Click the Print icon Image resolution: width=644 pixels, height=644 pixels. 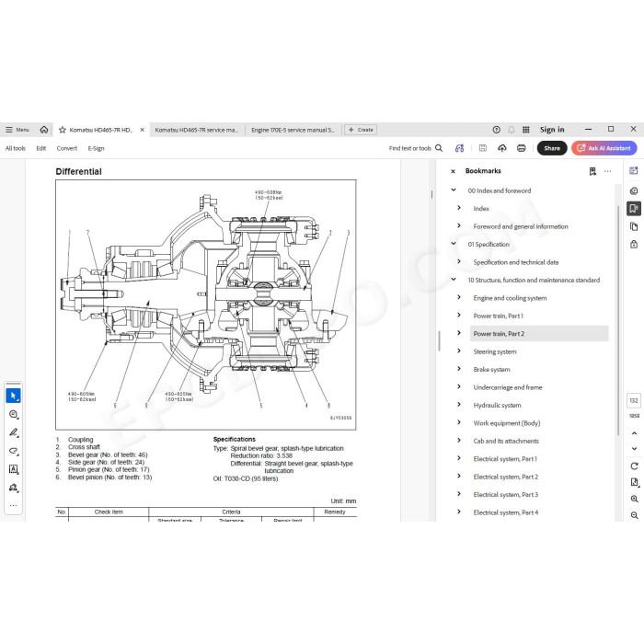click(x=522, y=148)
